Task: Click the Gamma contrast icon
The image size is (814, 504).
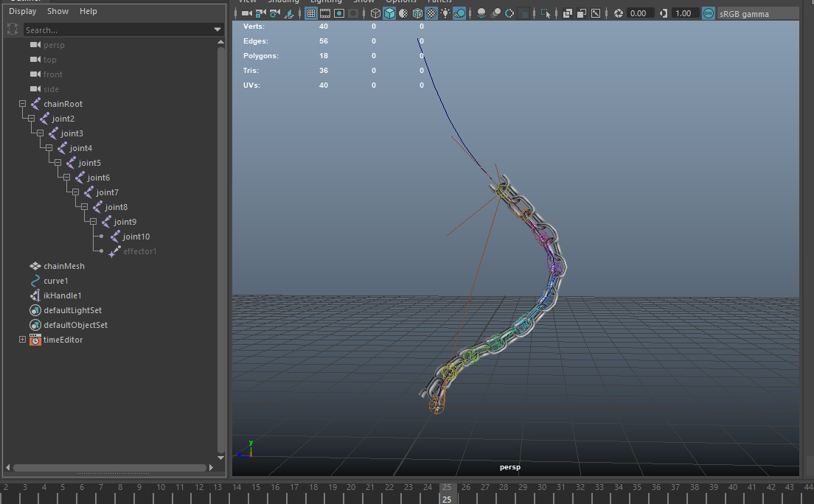Action: coord(664,13)
